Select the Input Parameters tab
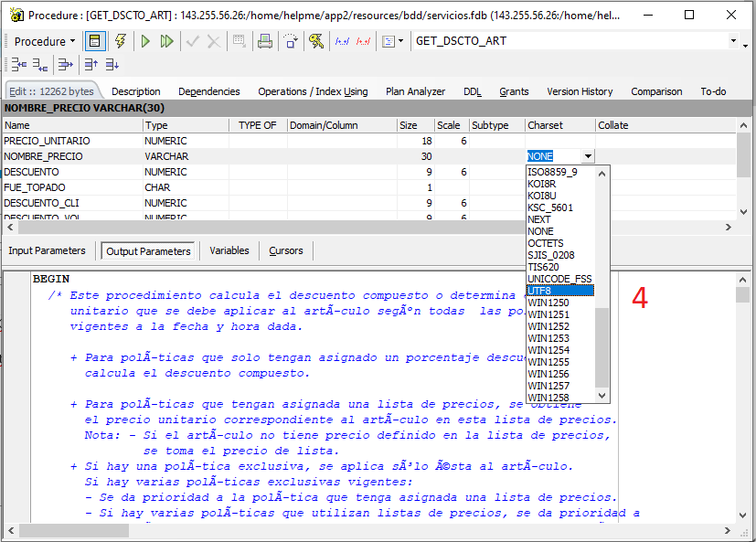This screenshot has width=756, height=542. coord(48,250)
